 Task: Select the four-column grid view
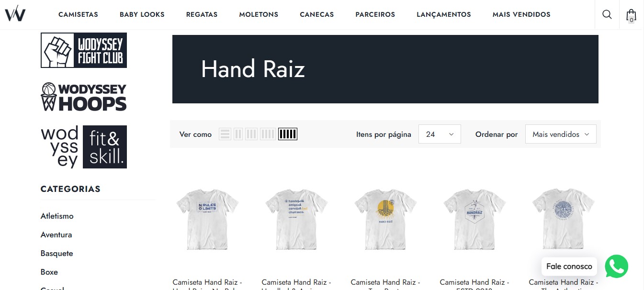(x=268, y=134)
